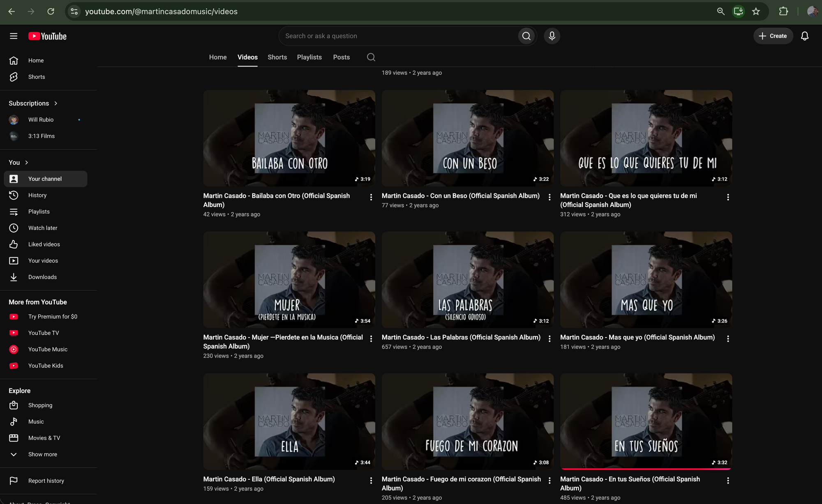Open the Posts tab
This screenshot has width=822, height=504.
pos(342,57)
